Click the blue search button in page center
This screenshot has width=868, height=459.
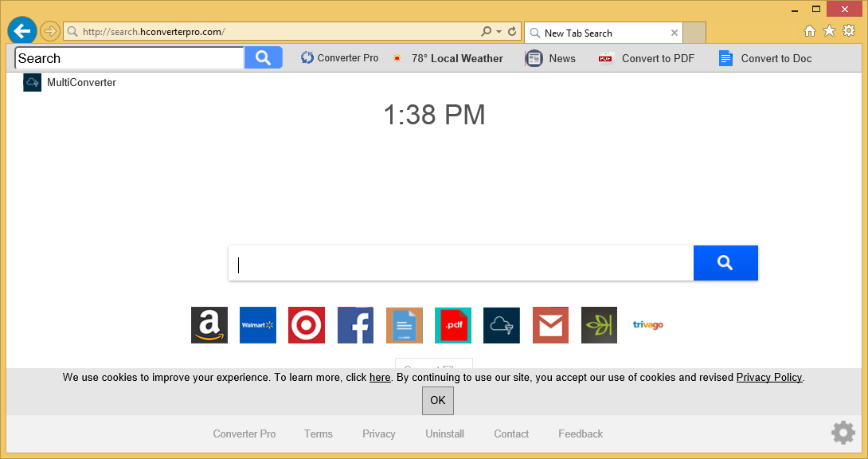725,263
